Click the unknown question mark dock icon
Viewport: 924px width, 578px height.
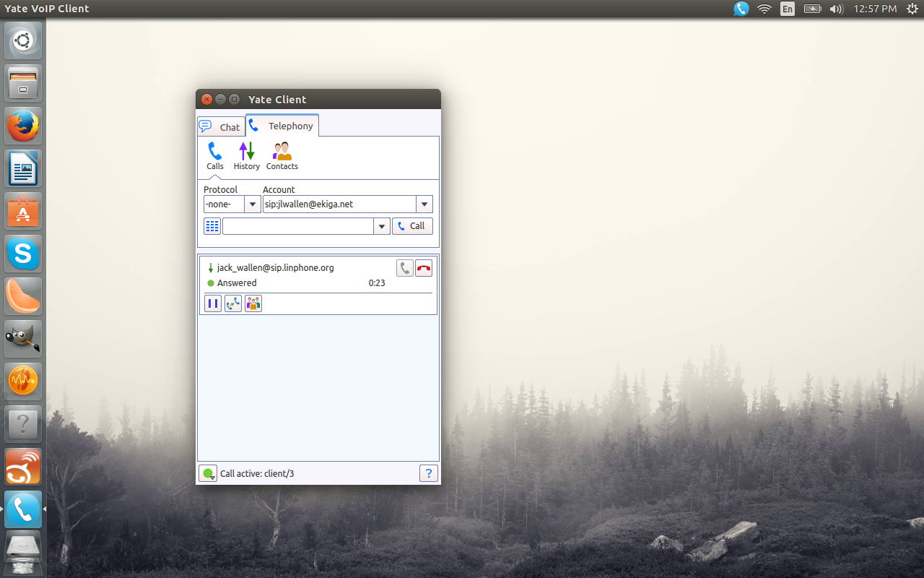23,424
